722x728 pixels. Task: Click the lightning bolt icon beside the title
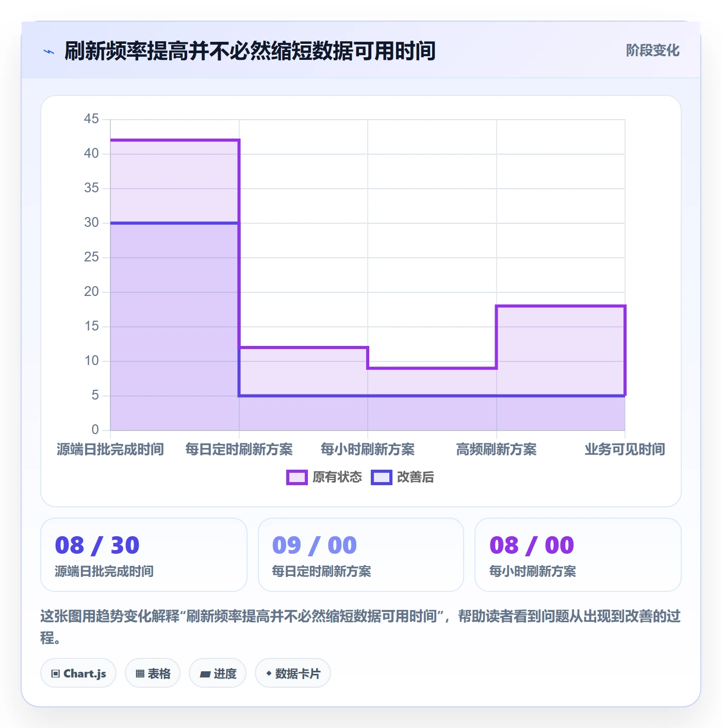click(x=49, y=52)
